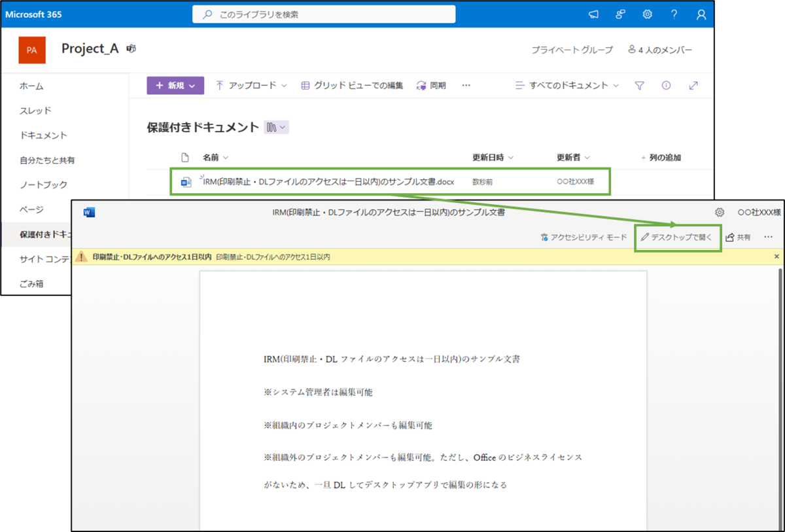The height and width of the screenshot is (532, 785).
Task: Open settings gear in Word viewer window
Action: [x=720, y=212]
